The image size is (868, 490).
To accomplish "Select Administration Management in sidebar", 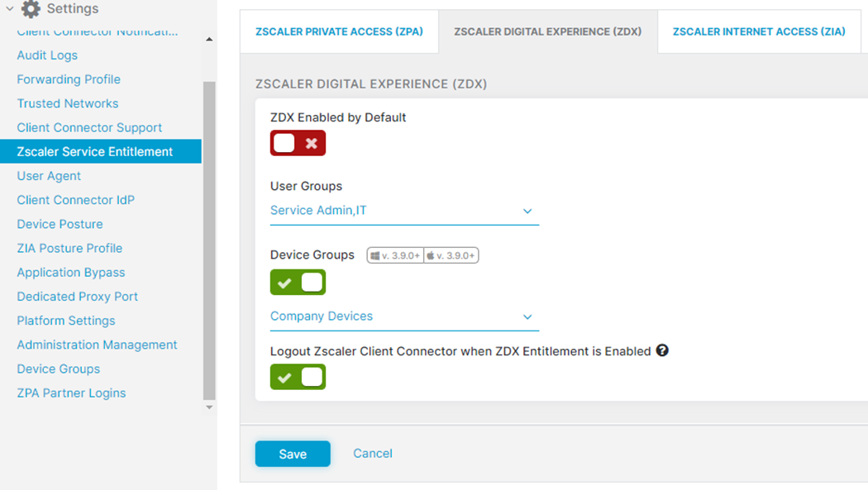I will [97, 345].
